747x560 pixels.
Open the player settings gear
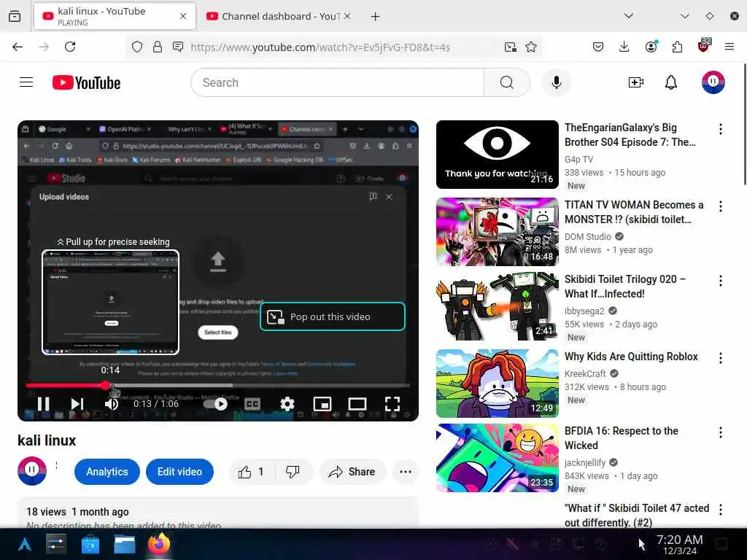pyautogui.click(x=287, y=404)
